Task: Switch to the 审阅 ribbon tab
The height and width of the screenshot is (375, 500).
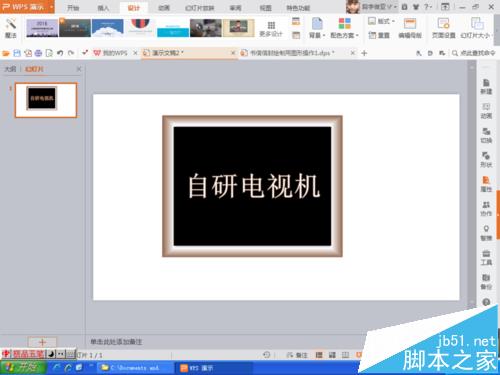Action: click(235, 8)
